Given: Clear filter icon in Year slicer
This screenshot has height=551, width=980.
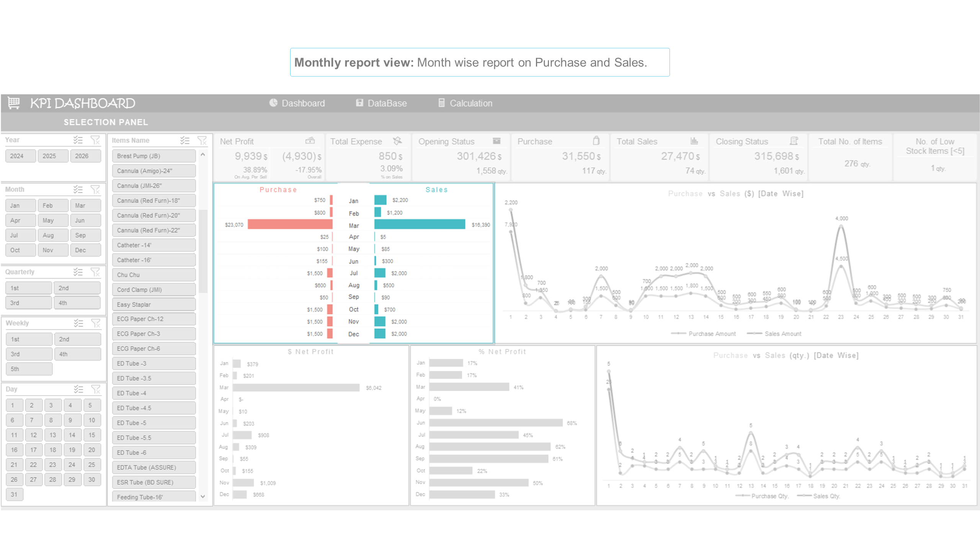Looking at the screenshot, I should (95, 140).
